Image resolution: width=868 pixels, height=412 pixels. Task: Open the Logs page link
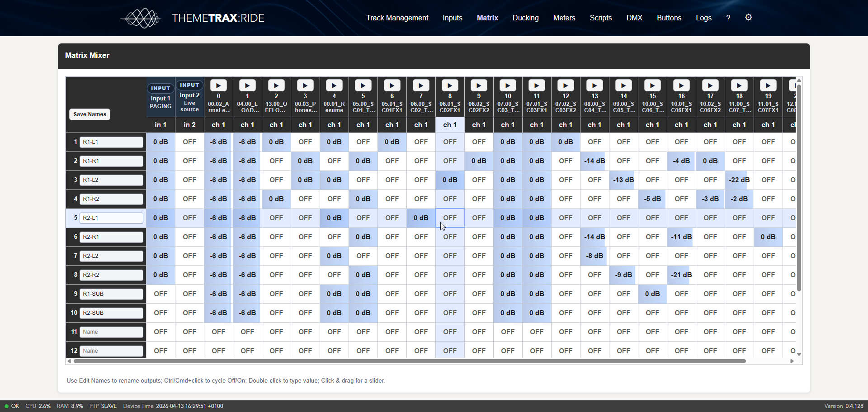coord(703,18)
